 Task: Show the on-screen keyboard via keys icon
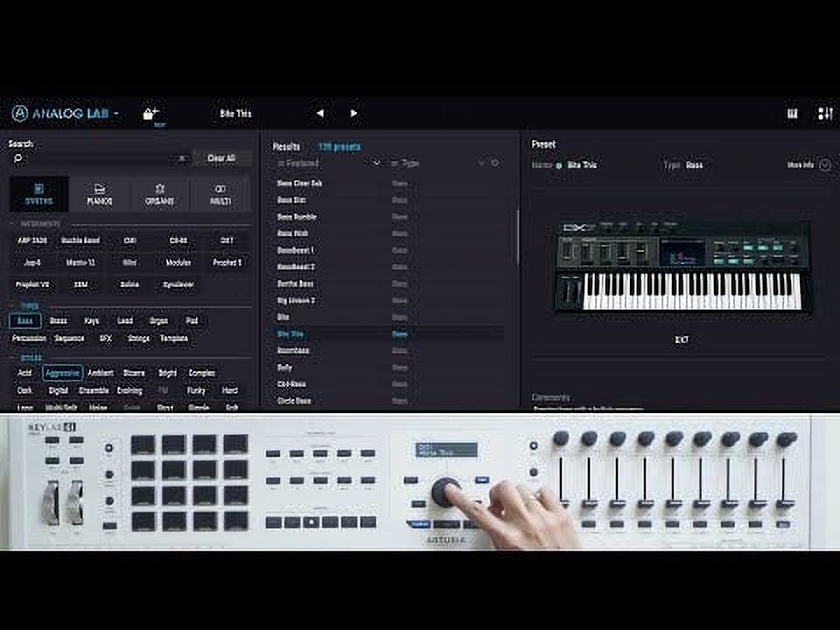[792, 114]
